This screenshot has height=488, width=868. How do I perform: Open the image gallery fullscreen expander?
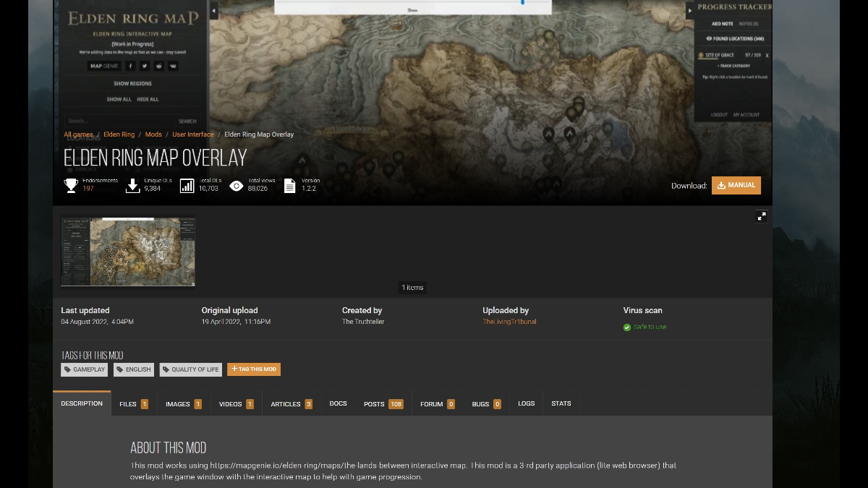762,216
